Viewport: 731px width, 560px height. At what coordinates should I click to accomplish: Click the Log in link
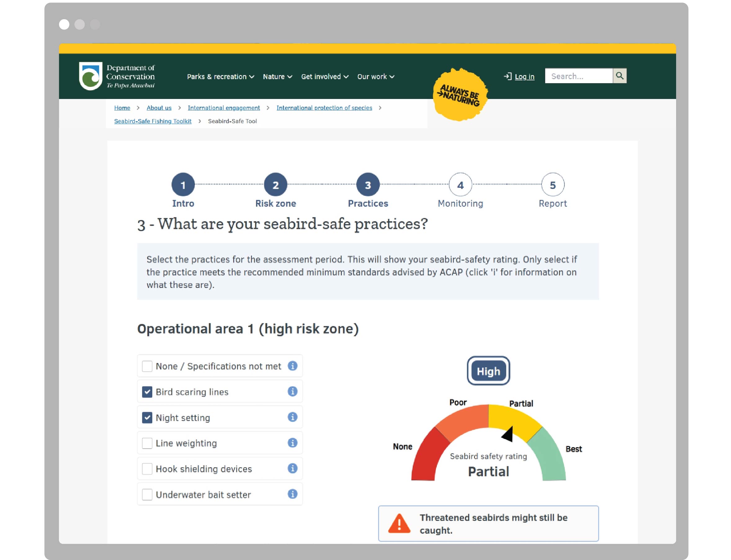(524, 77)
